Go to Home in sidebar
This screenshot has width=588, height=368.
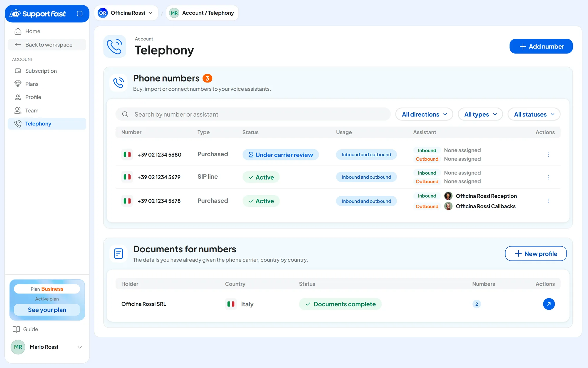pyautogui.click(x=47, y=31)
